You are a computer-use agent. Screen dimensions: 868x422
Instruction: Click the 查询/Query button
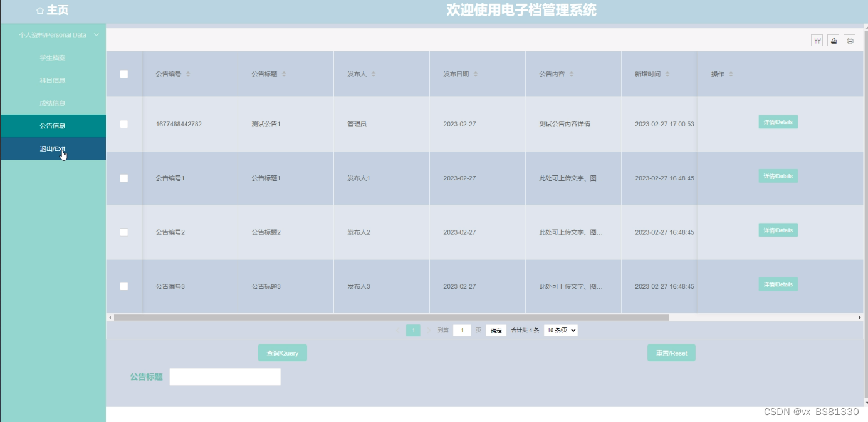point(283,353)
